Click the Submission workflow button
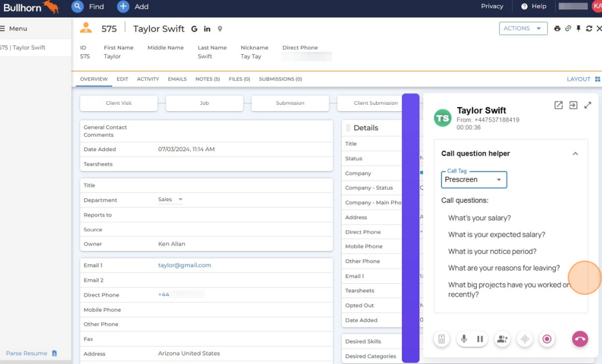Screen dimensions: 602x364 [290, 103]
